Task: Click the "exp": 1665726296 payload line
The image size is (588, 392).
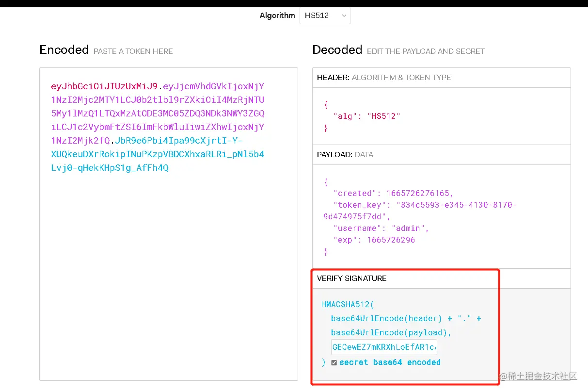Action: tap(374, 240)
